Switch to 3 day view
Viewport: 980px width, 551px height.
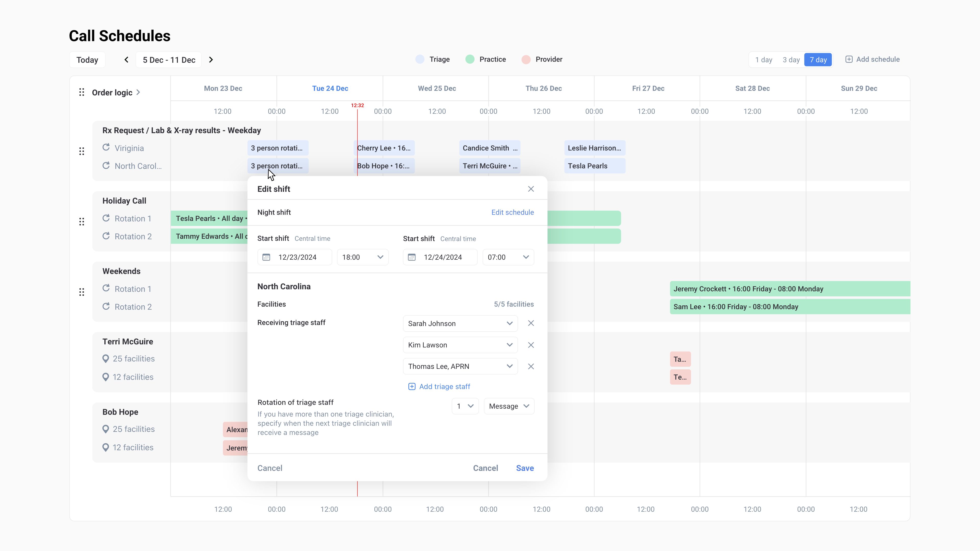pyautogui.click(x=791, y=60)
